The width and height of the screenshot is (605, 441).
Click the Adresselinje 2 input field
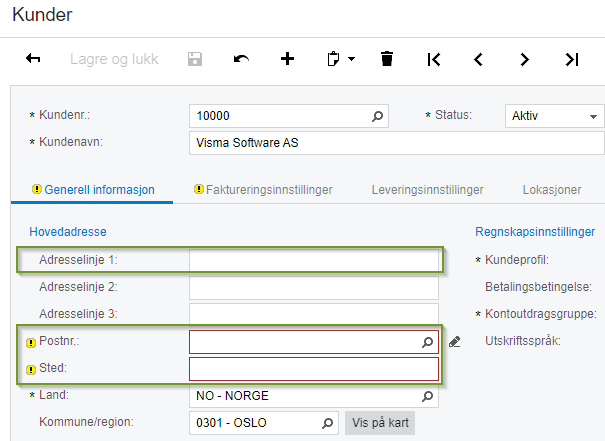[314, 287]
